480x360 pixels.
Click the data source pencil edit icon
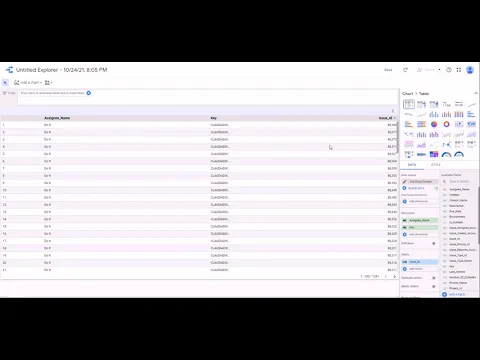[x=404, y=182]
